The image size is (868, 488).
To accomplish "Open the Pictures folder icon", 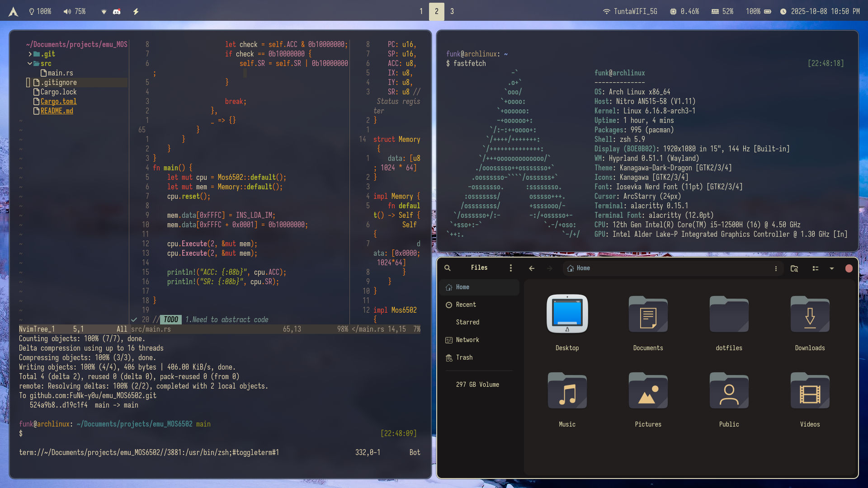I will point(648,391).
